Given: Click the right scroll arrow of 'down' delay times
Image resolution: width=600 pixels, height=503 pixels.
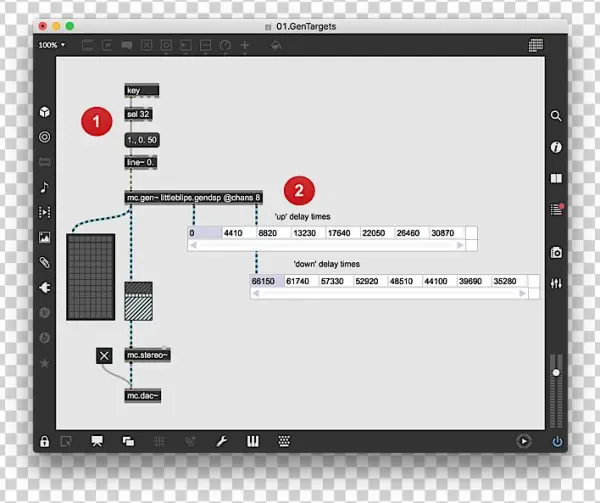Looking at the screenshot, I should point(534,294).
